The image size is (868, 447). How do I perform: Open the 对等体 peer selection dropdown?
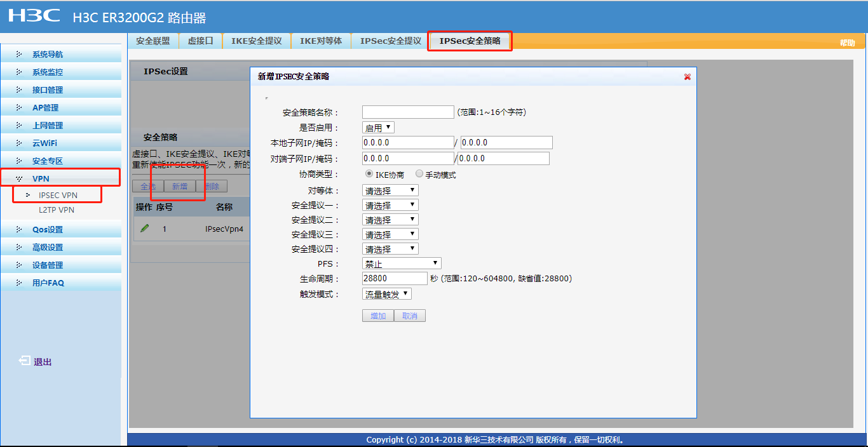390,189
